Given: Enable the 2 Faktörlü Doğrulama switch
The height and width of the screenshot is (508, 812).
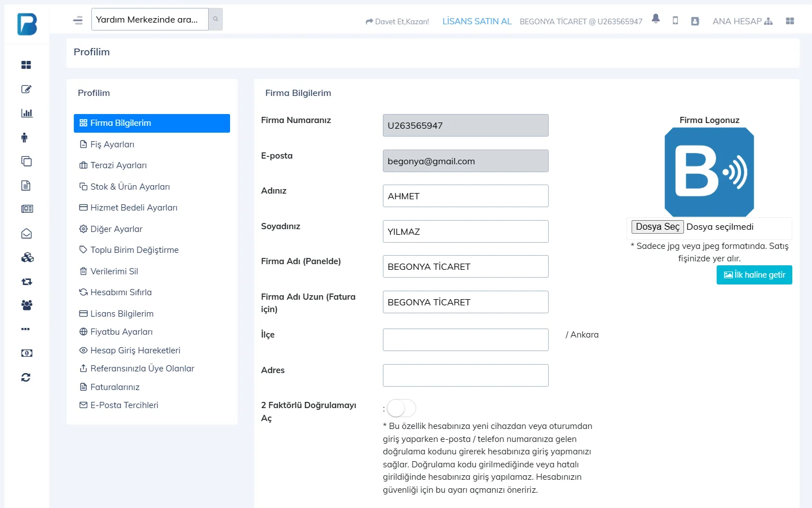Looking at the screenshot, I should [x=401, y=408].
